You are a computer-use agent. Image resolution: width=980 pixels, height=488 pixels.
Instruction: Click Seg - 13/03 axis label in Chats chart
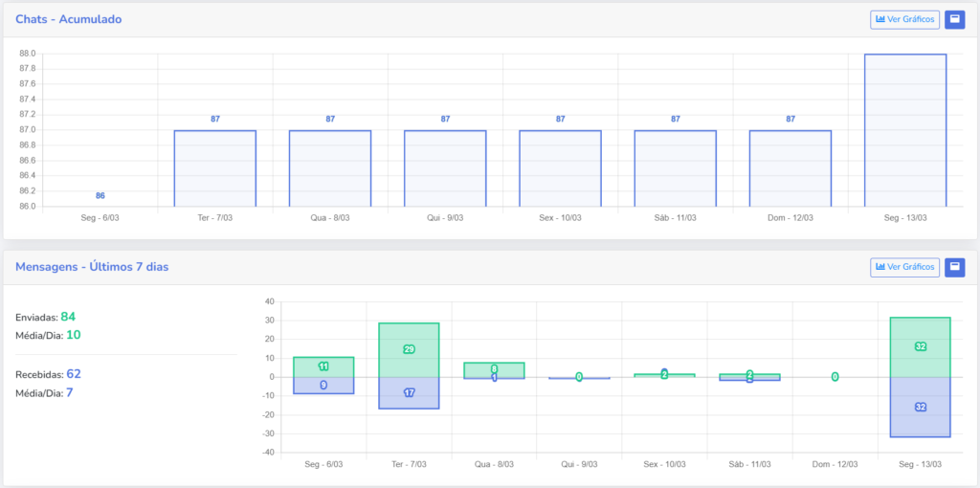(905, 217)
